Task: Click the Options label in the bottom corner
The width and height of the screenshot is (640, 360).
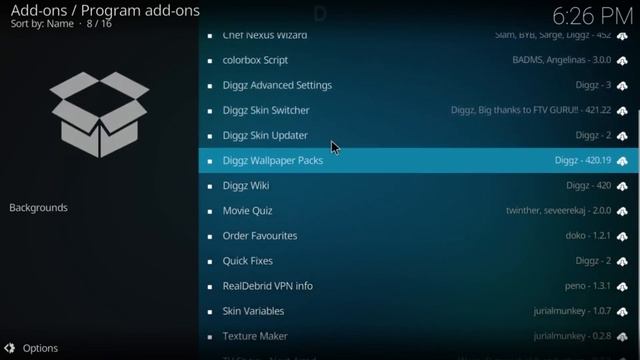Action: pos(40,348)
